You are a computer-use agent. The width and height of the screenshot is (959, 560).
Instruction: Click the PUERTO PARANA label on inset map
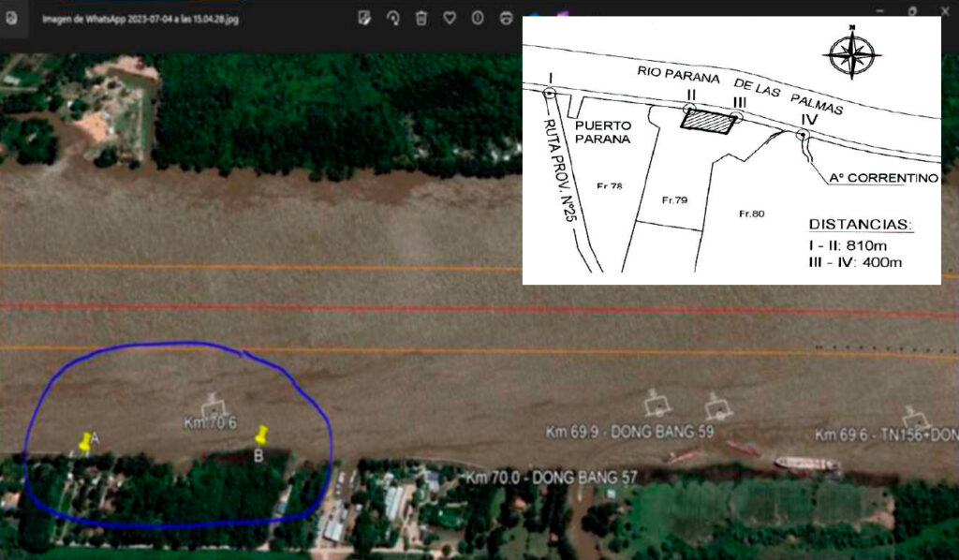tap(603, 132)
